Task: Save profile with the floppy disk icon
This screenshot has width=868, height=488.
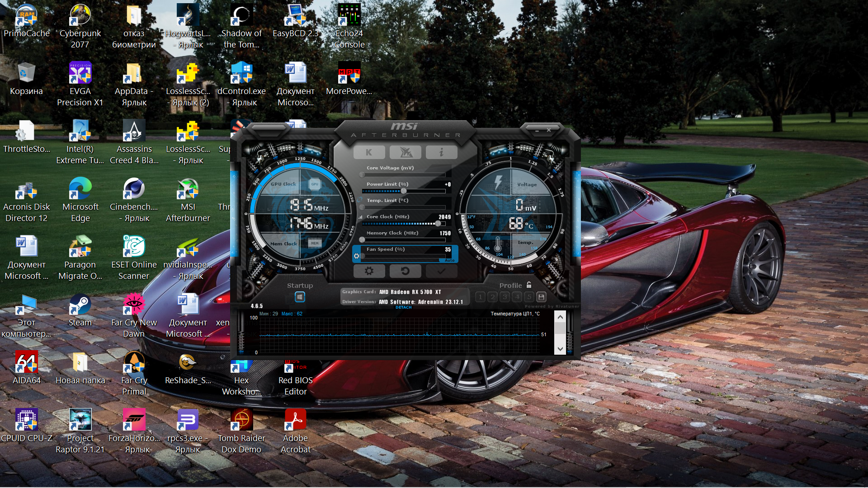Action: 541,297
